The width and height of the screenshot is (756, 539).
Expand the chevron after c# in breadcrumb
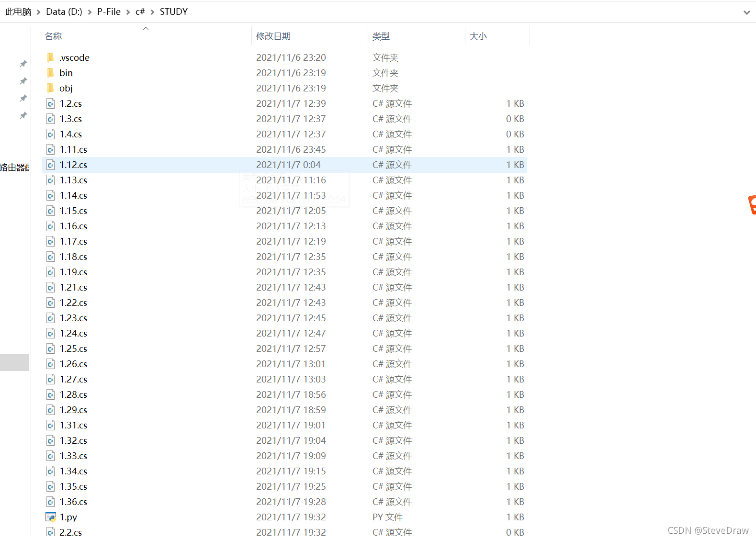[x=152, y=12]
